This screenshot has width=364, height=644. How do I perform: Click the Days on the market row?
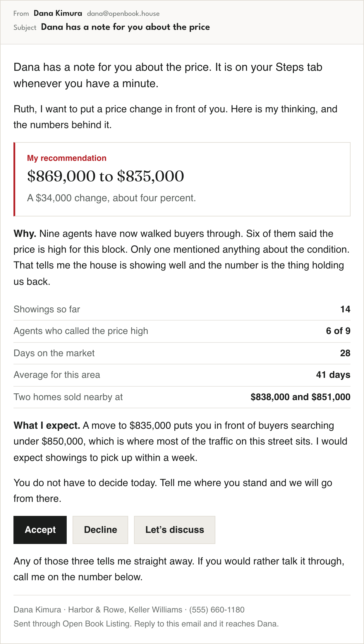click(182, 353)
